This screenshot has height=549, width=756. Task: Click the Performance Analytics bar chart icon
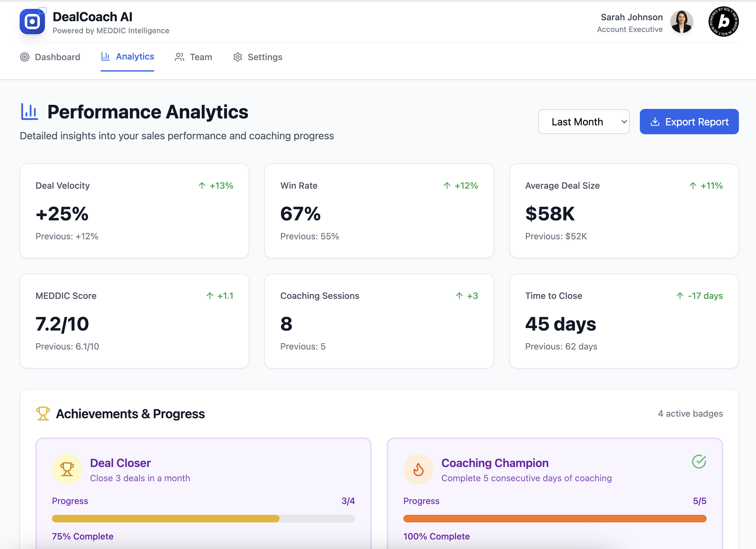coord(29,112)
